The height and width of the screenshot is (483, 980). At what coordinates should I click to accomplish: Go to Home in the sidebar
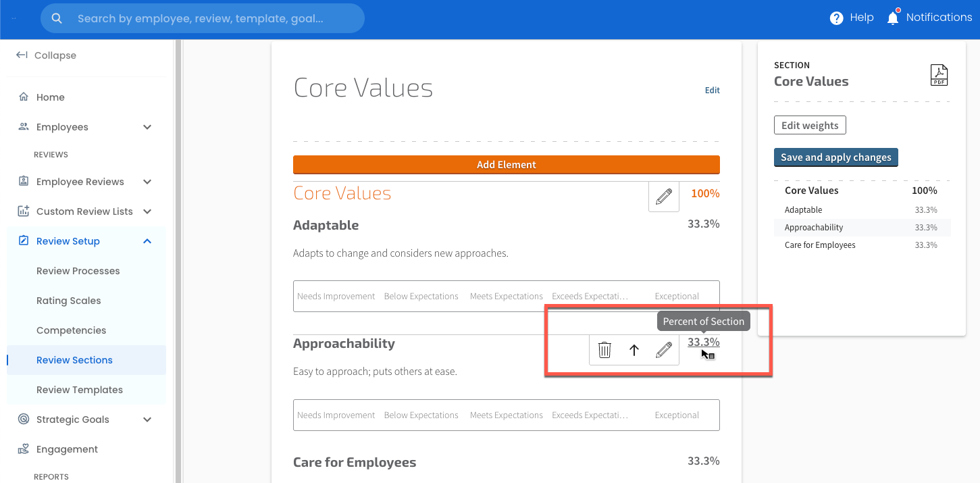pyautogui.click(x=50, y=97)
